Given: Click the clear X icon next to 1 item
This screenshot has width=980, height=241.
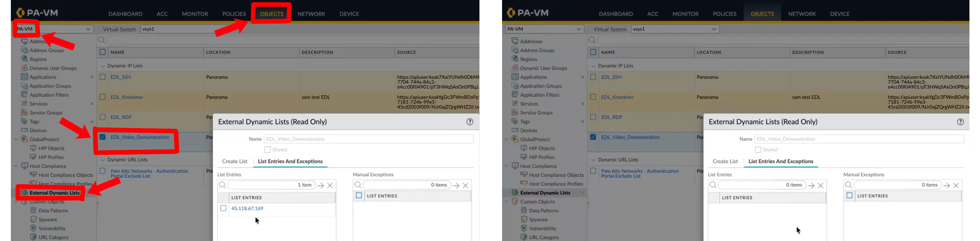Looking at the screenshot, I should click(330, 185).
